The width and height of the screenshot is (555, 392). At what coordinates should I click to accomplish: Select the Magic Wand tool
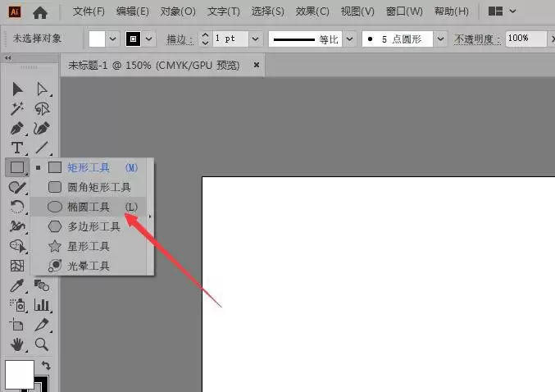point(17,109)
